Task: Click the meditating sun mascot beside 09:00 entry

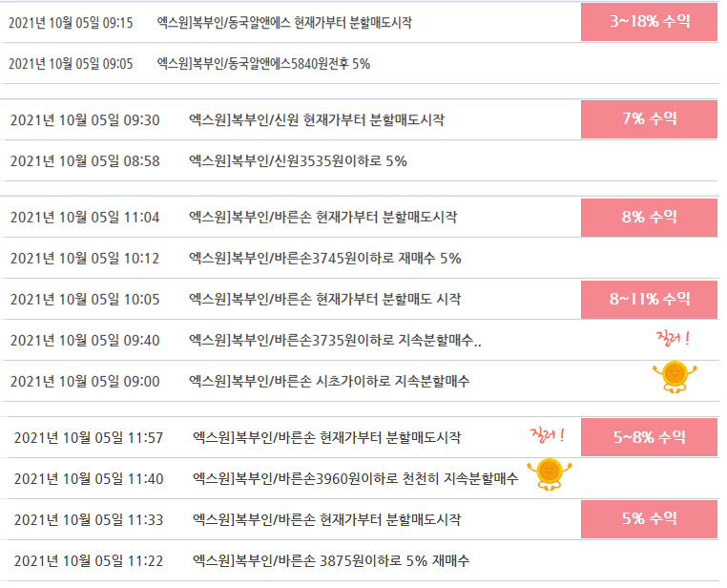Action: (675, 377)
